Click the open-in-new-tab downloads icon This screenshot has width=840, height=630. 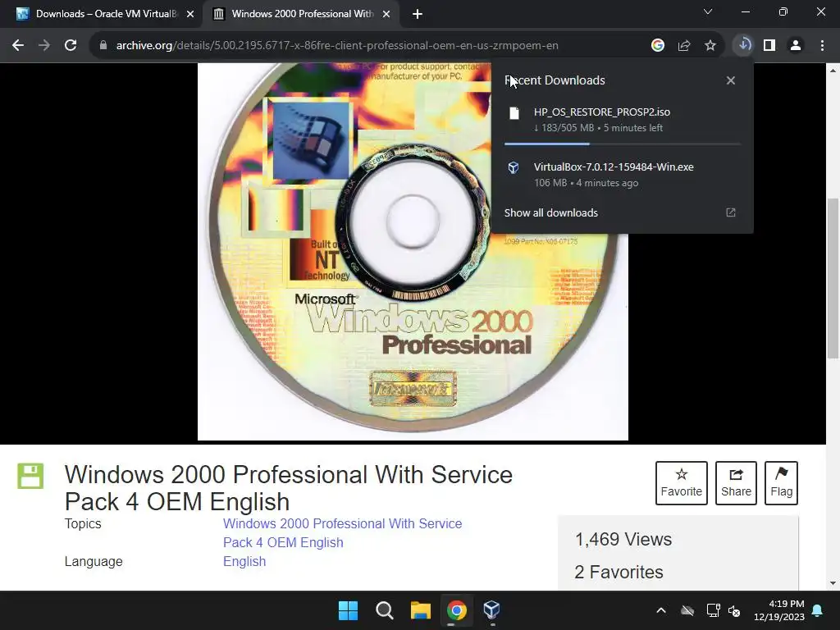pyautogui.click(x=731, y=212)
